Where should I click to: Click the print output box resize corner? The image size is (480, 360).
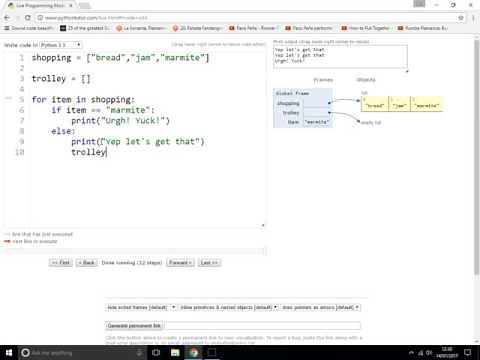click(407, 71)
